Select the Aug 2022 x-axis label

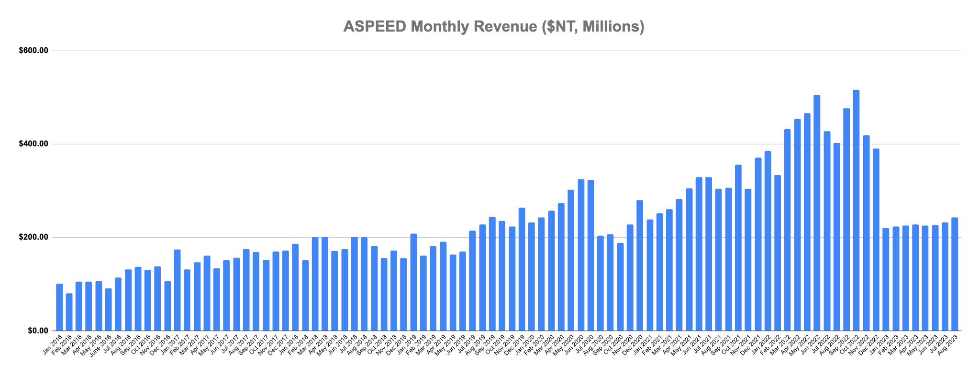pyautogui.click(x=829, y=344)
